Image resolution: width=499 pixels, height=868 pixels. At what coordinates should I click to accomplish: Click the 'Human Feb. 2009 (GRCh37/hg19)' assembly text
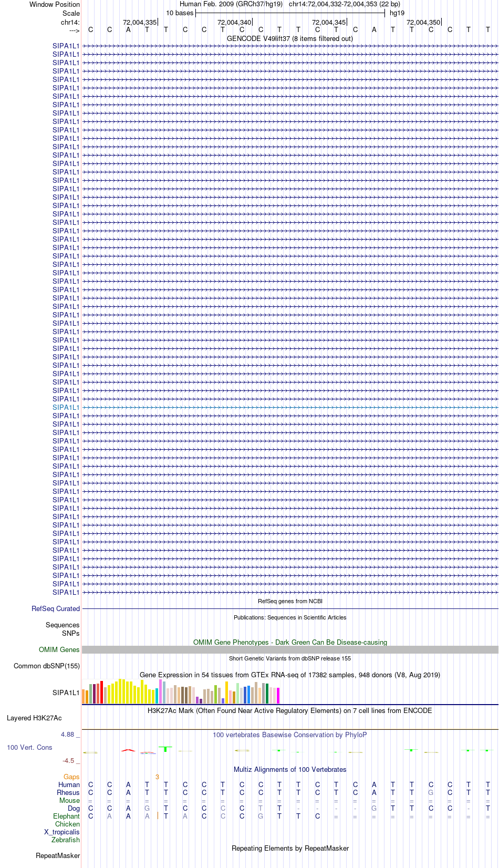pos(231,4)
